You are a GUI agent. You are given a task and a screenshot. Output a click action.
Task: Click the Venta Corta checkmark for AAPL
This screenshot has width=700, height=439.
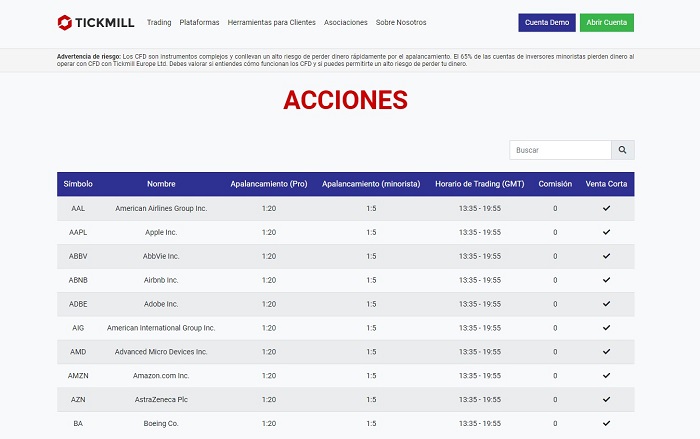point(606,232)
